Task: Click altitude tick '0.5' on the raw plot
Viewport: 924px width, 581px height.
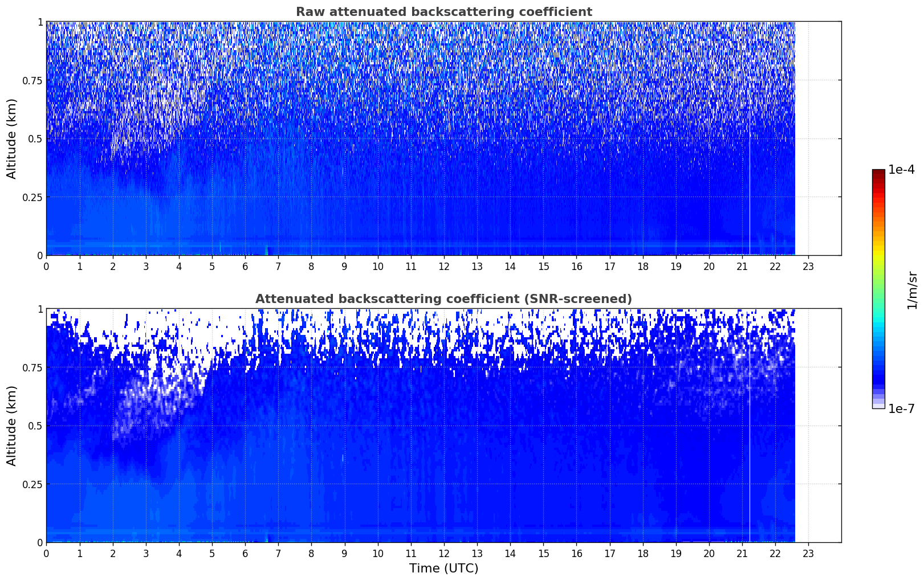Action: (x=35, y=138)
